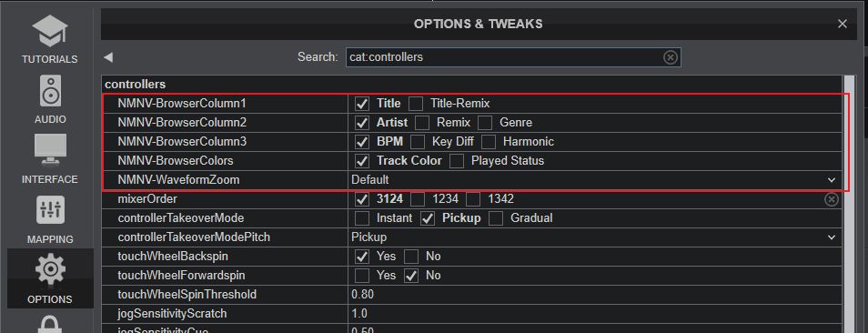Clear the search field with the X icon

click(x=671, y=57)
